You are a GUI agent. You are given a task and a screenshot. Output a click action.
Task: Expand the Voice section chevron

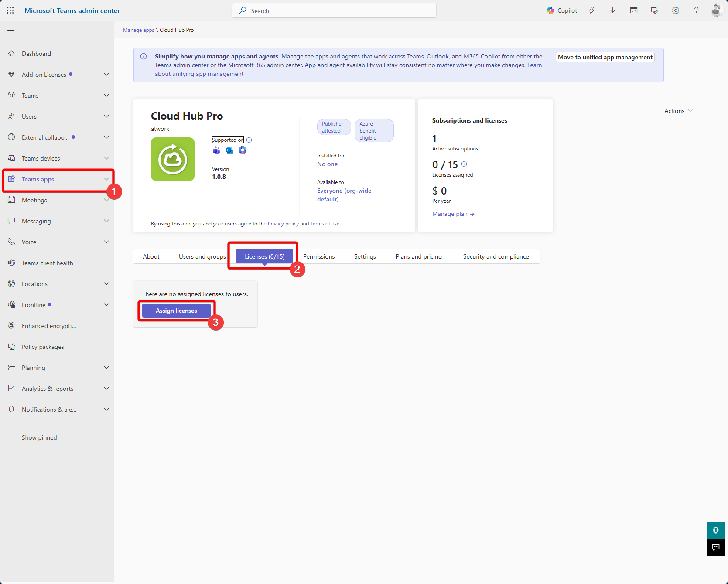106,242
